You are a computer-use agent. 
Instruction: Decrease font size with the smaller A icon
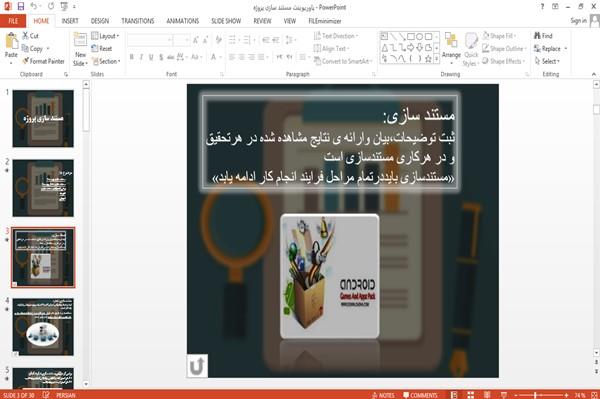coord(206,40)
